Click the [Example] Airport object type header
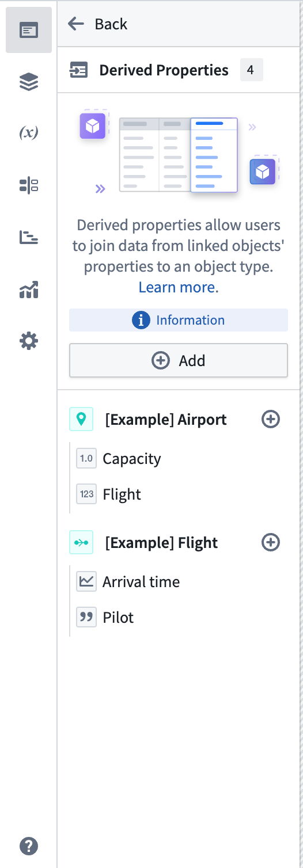This screenshot has width=303, height=868. click(166, 420)
